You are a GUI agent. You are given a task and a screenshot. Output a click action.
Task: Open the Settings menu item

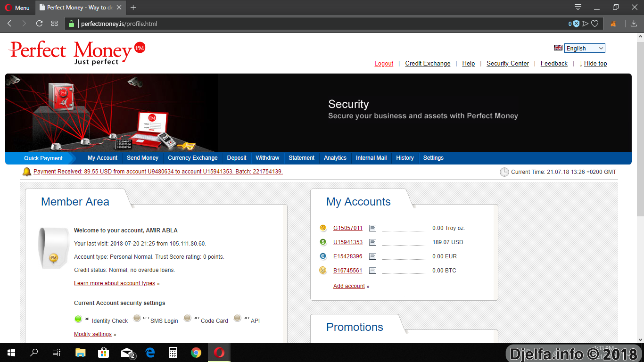433,158
